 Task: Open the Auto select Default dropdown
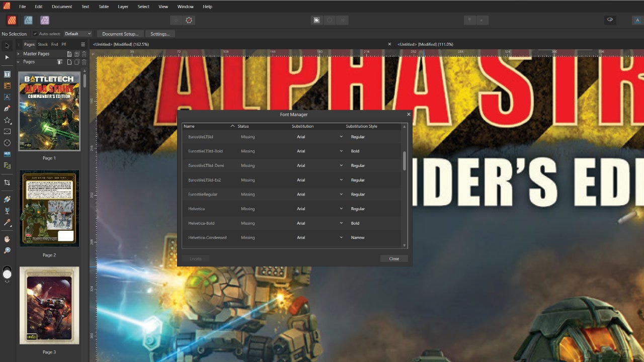[77, 34]
